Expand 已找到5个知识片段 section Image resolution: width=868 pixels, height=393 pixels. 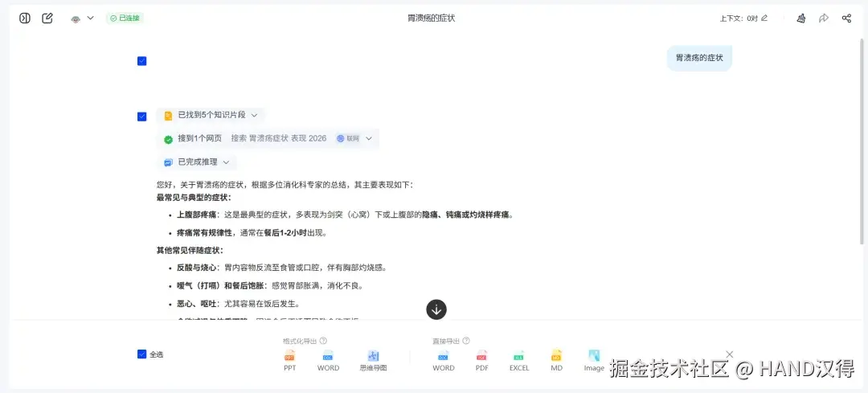coord(211,115)
